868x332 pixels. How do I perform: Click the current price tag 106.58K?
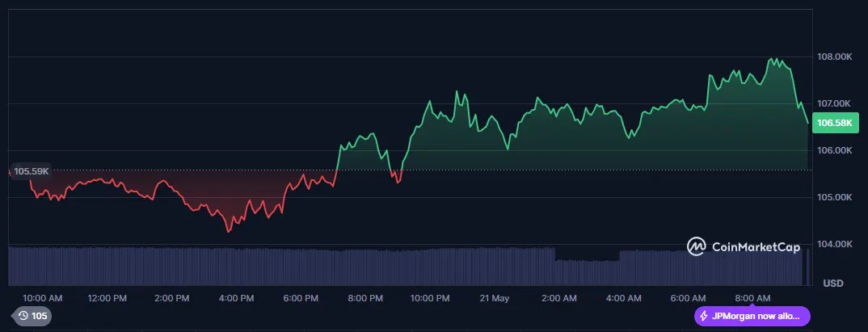point(835,123)
